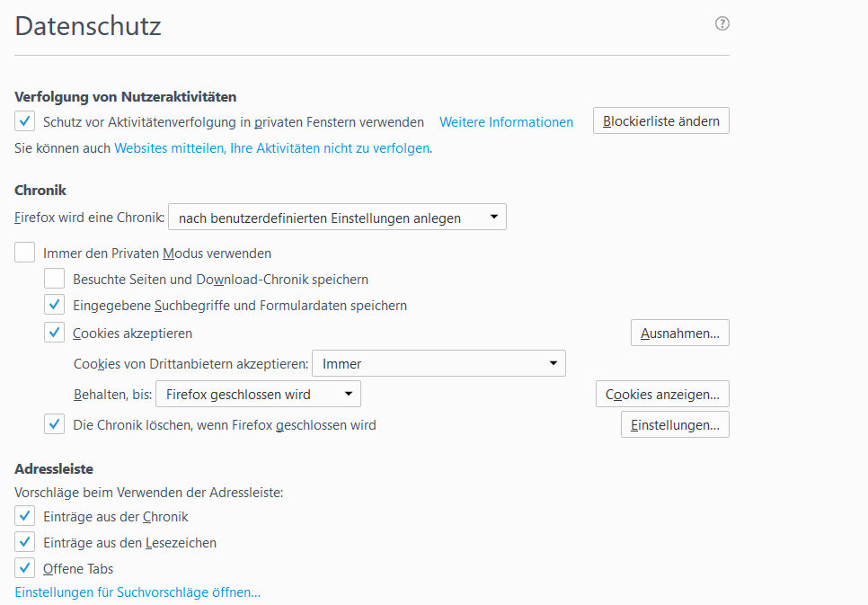This screenshot has width=868, height=605.
Task: Click 'Blockierliste ändern' button
Action: (x=660, y=121)
